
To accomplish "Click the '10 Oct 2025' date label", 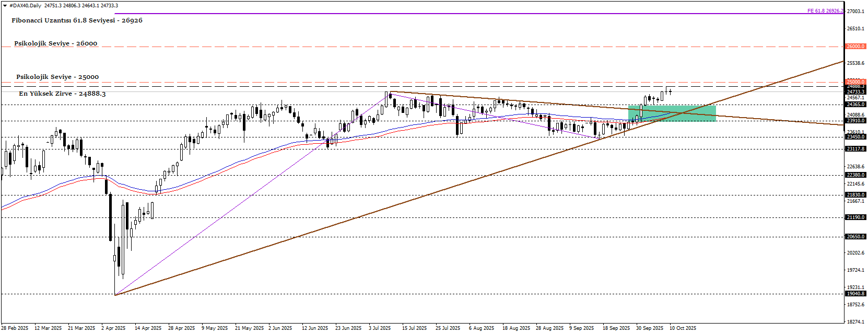I will click(683, 328).
